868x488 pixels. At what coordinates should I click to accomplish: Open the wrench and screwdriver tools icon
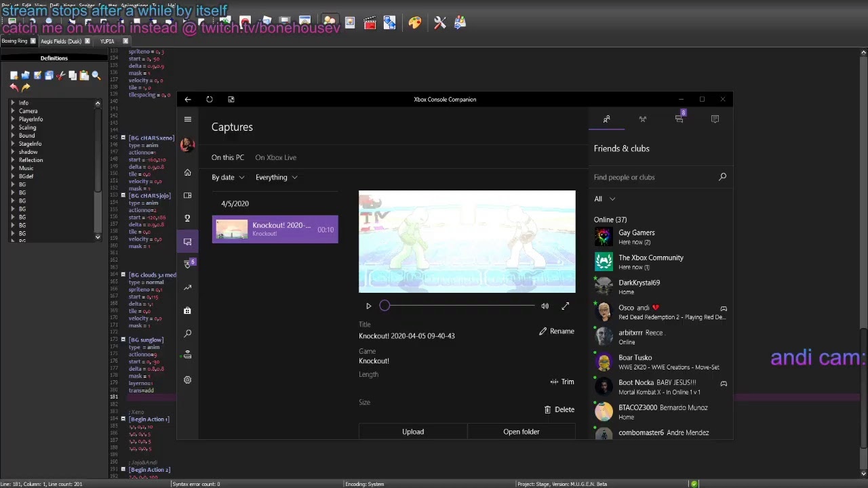coord(440,23)
